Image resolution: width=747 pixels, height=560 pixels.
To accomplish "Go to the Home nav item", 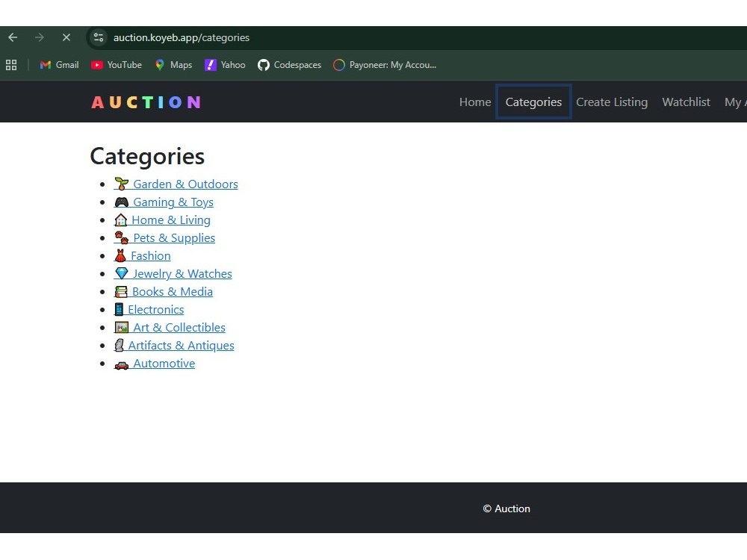I will click(475, 102).
